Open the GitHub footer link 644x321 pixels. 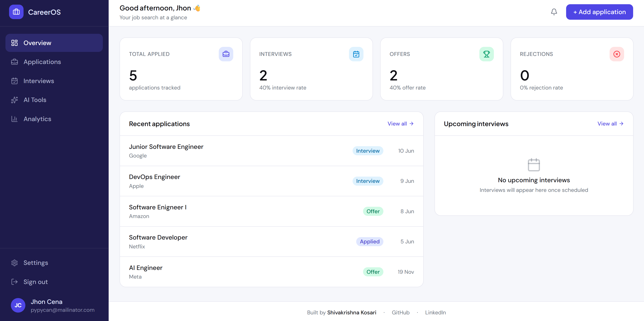tap(400, 313)
